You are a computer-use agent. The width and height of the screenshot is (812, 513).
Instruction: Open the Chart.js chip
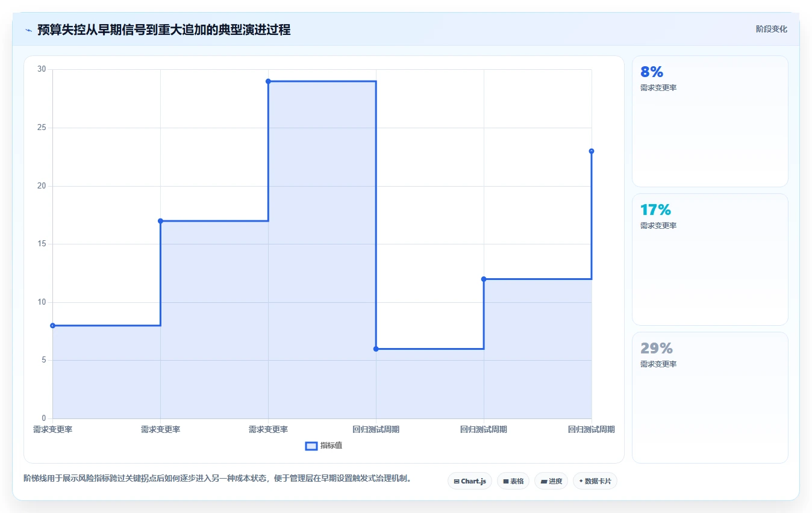(470, 481)
